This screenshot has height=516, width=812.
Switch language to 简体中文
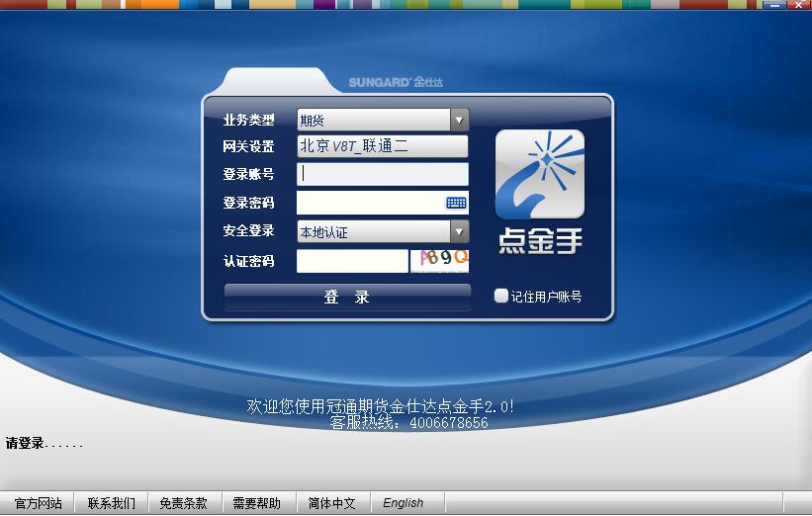pyautogui.click(x=332, y=503)
